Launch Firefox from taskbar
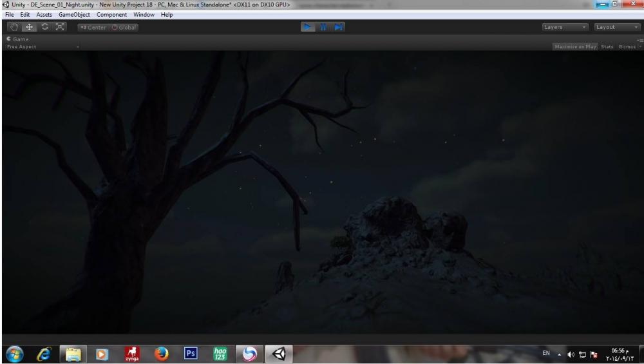This screenshot has width=644, height=364. point(162,354)
